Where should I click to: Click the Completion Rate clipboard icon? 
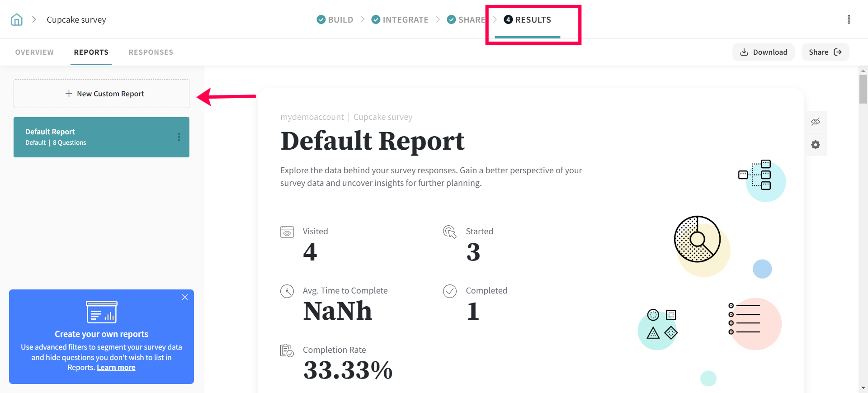click(x=287, y=350)
